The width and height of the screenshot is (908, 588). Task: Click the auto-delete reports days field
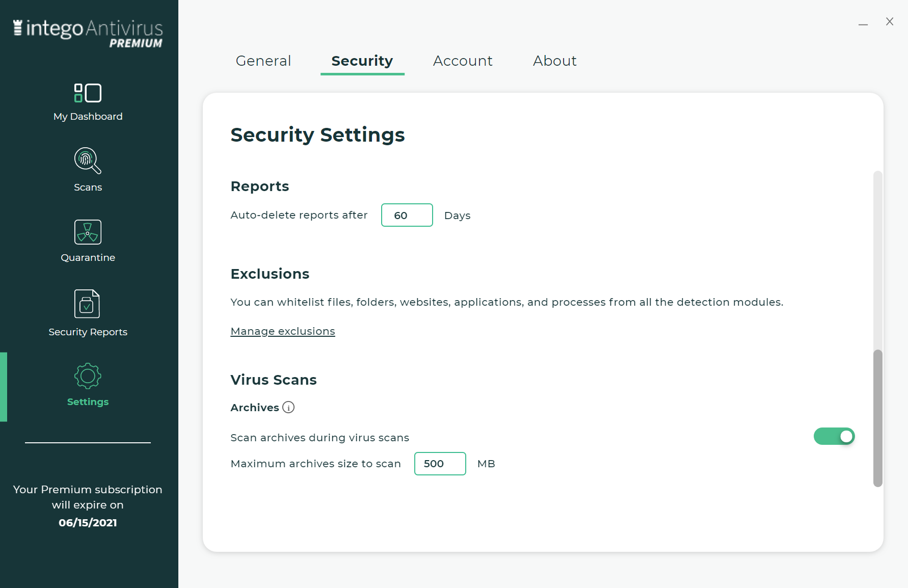(x=407, y=216)
